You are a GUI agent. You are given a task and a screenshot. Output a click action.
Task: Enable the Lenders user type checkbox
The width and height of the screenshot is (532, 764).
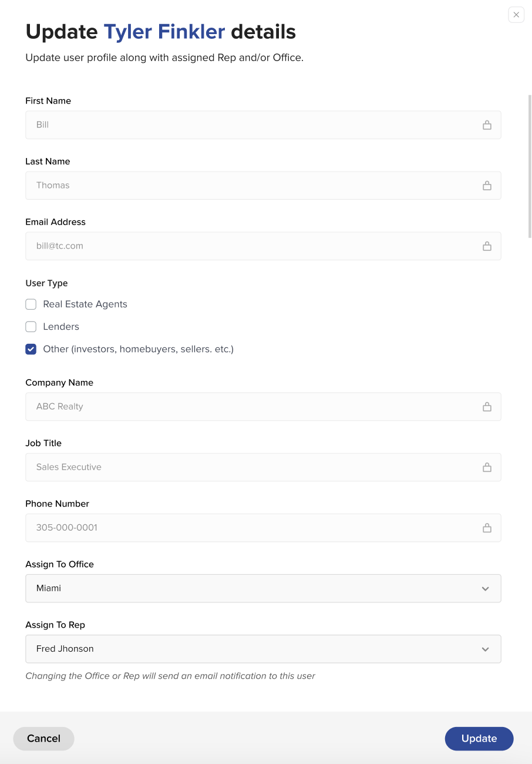[31, 327]
